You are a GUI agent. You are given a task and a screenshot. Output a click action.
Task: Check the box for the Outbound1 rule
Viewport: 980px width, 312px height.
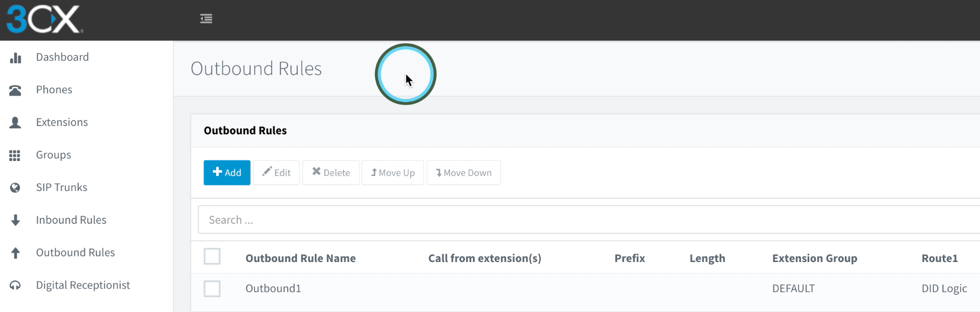[212, 289]
